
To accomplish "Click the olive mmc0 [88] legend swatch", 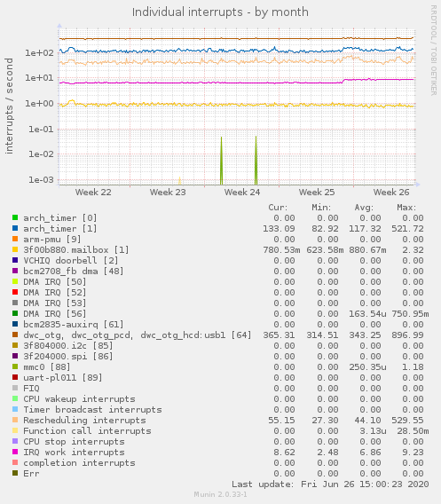I will pos(15,366).
